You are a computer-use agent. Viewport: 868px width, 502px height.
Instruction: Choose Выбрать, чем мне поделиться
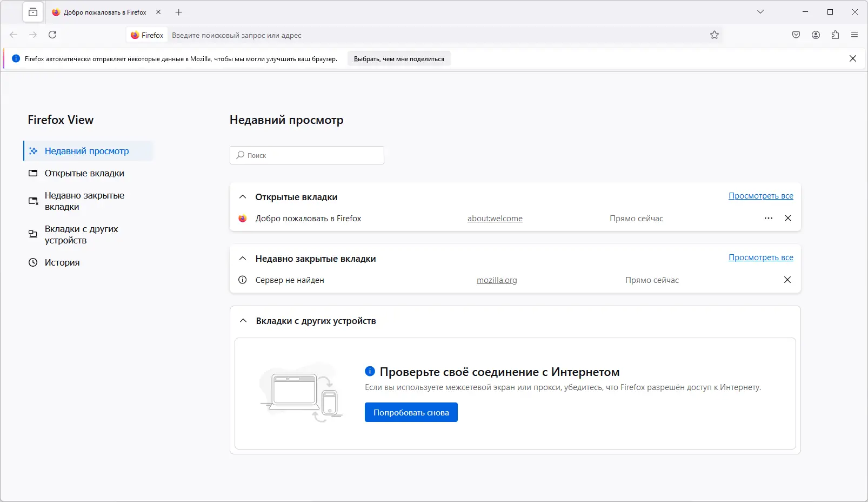tap(399, 58)
